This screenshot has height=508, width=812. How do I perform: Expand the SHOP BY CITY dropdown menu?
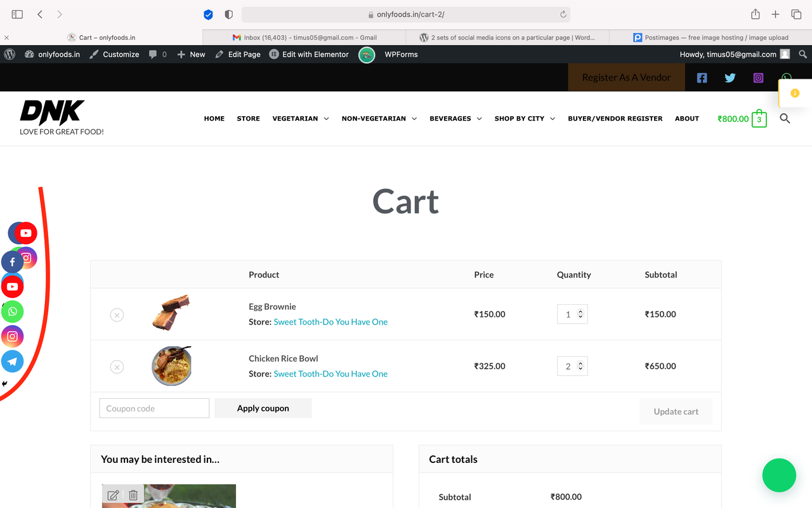tap(525, 119)
